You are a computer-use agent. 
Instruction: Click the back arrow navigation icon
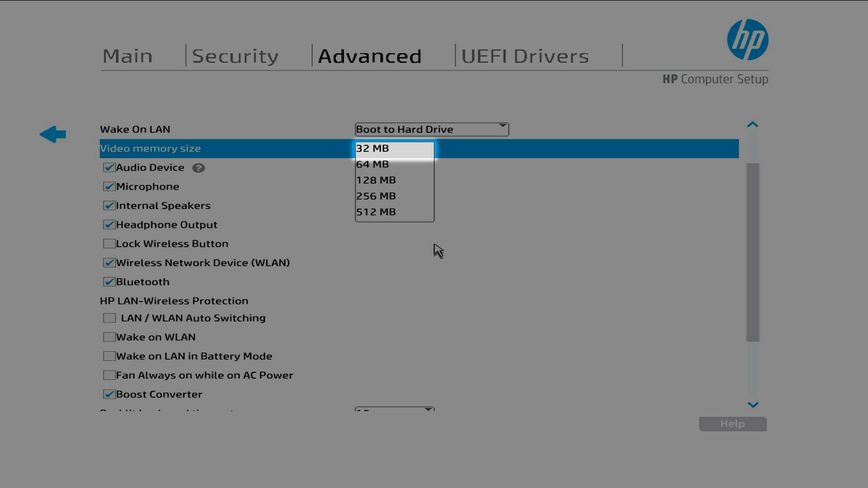coord(53,134)
